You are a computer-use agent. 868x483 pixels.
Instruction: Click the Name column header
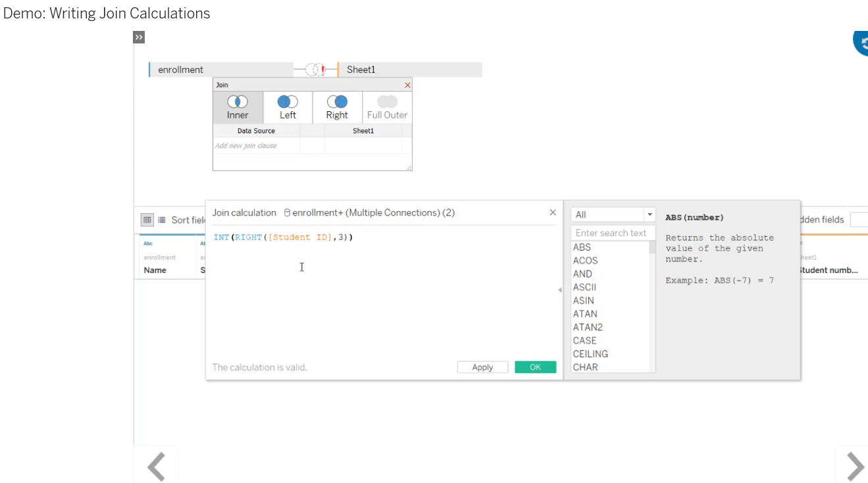coord(155,270)
